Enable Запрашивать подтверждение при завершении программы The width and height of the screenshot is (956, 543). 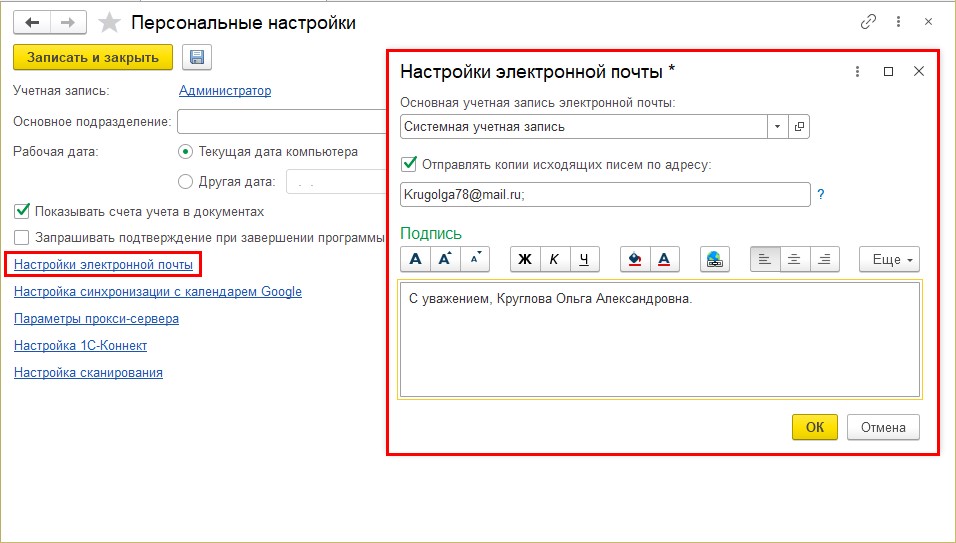[x=22, y=237]
